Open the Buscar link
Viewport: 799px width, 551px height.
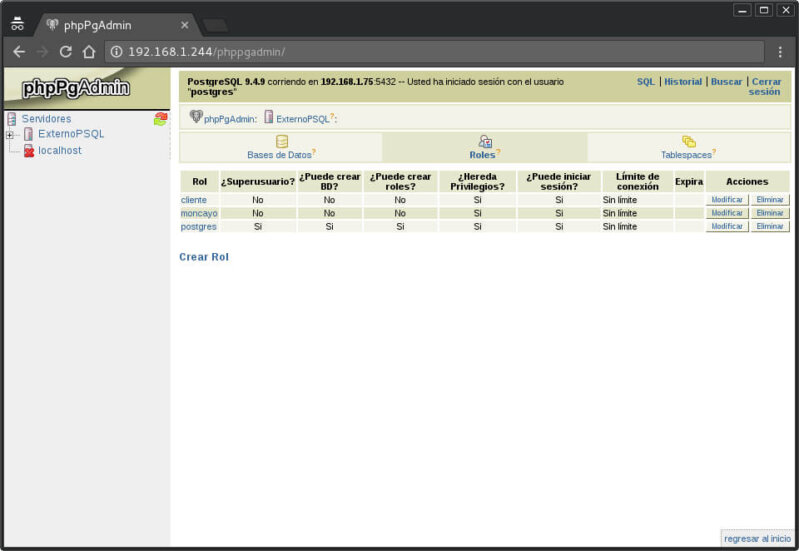click(x=727, y=82)
